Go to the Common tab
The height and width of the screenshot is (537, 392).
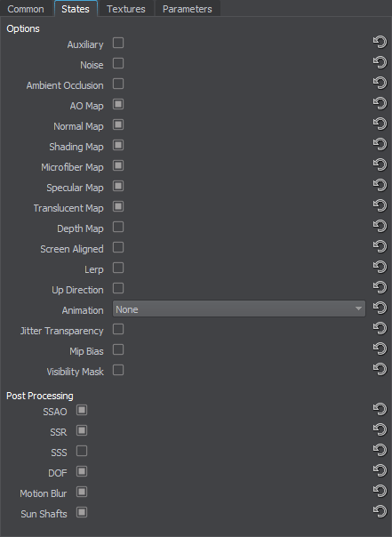pos(26,9)
